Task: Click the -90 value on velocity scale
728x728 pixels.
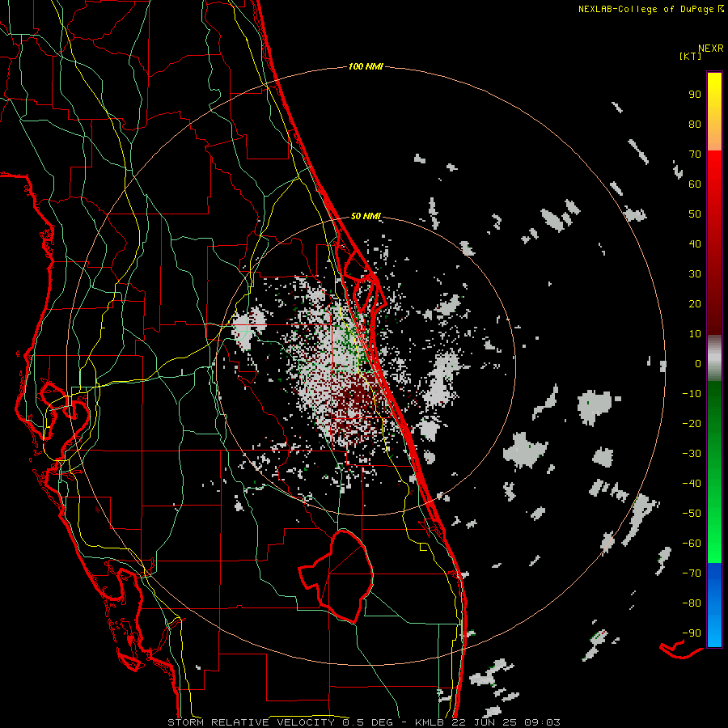Action: coord(692,633)
